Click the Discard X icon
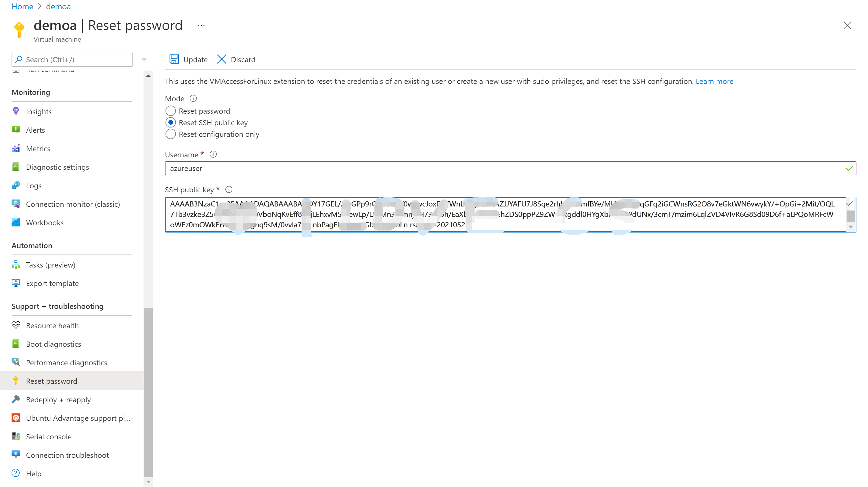The height and width of the screenshot is (487, 868). (x=221, y=59)
